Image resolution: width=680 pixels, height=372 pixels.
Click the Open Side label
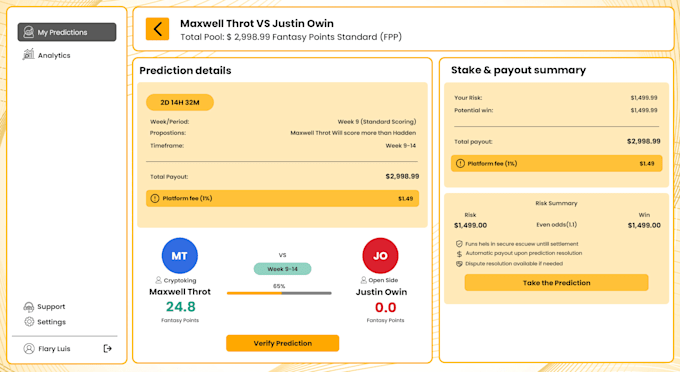[x=383, y=280]
